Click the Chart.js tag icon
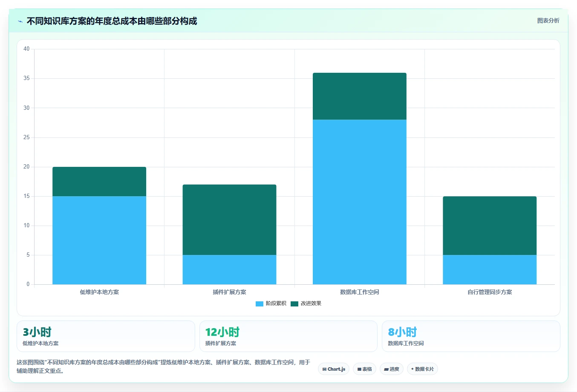 point(324,369)
